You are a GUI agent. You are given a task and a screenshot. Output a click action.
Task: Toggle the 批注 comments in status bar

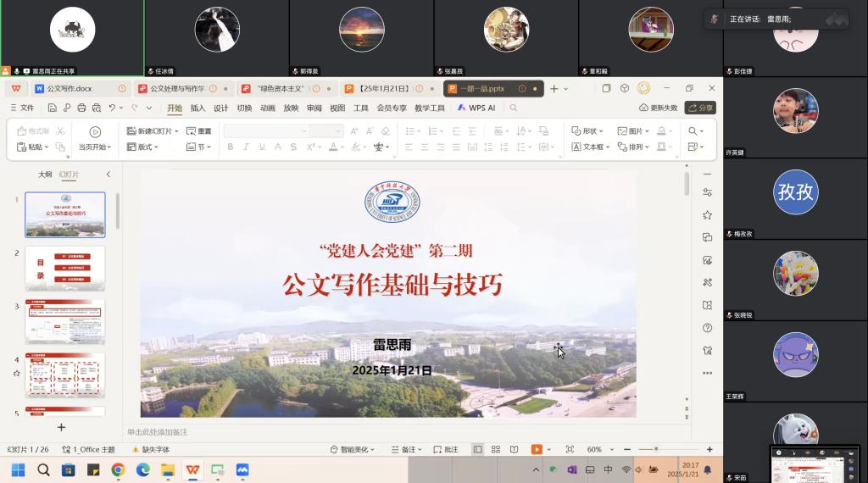tap(445, 449)
